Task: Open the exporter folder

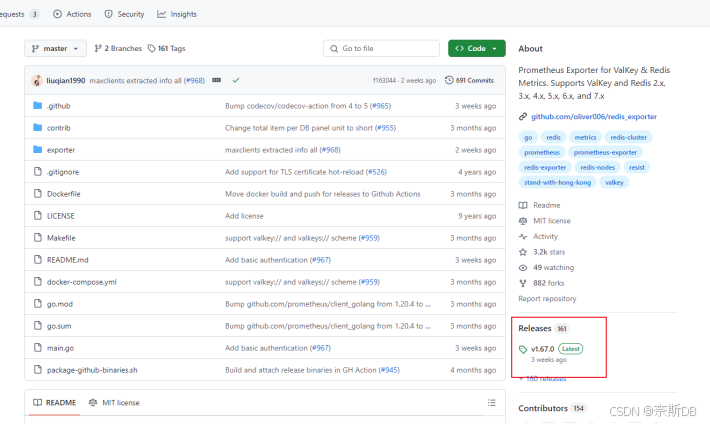Action: (x=61, y=150)
